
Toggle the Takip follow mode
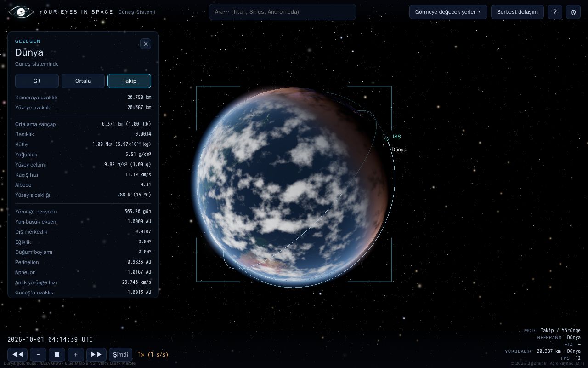pyautogui.click(x=129, y=81)
